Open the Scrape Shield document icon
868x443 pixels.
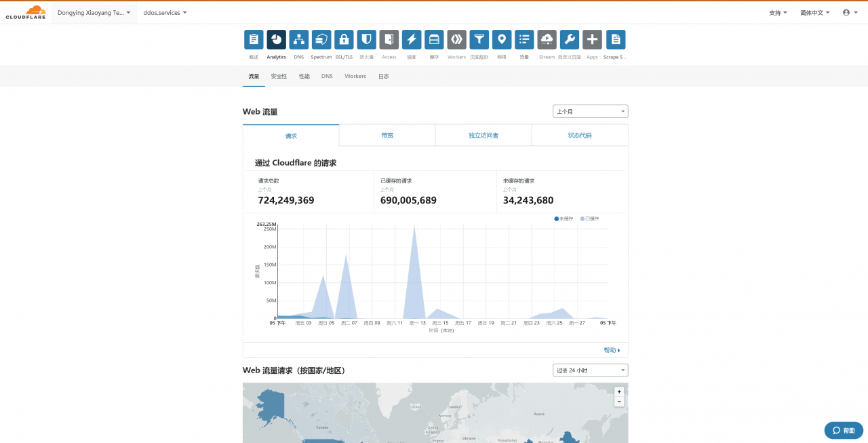[615, 39]
